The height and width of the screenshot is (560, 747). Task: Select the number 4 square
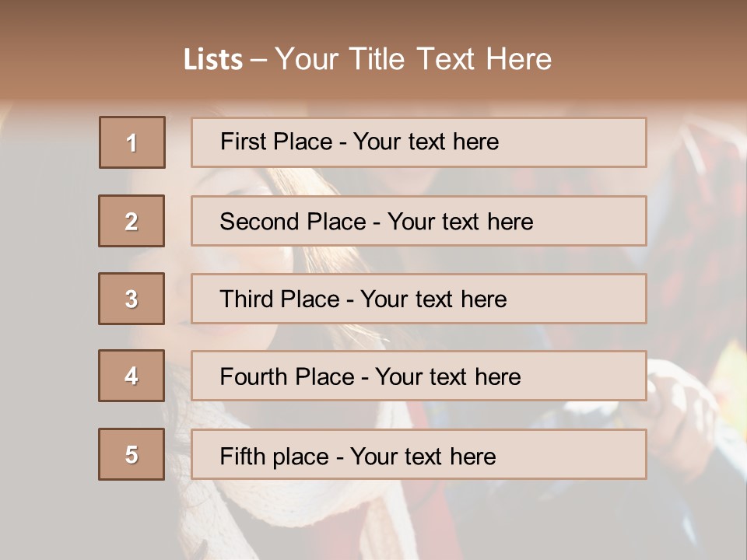pos(132,376)
